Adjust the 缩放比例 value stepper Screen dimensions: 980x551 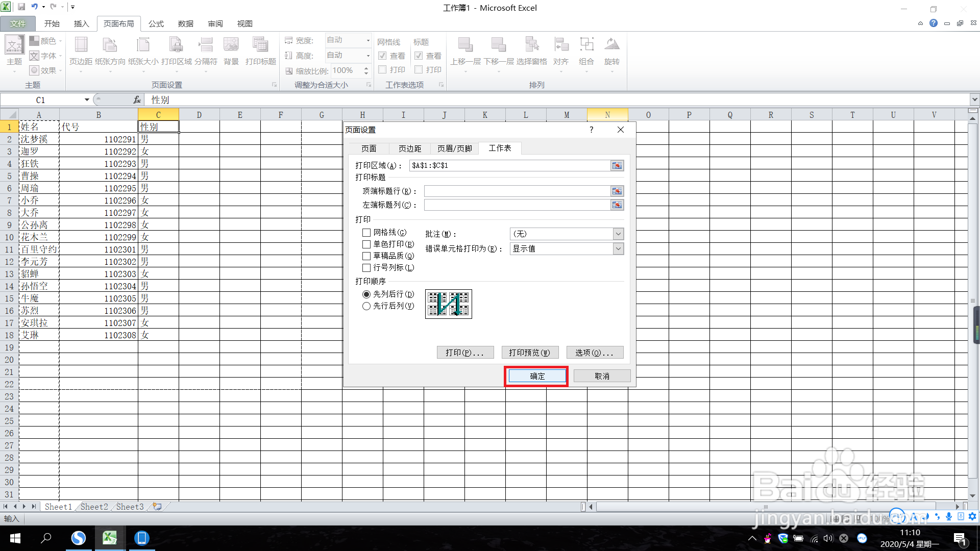366,71
